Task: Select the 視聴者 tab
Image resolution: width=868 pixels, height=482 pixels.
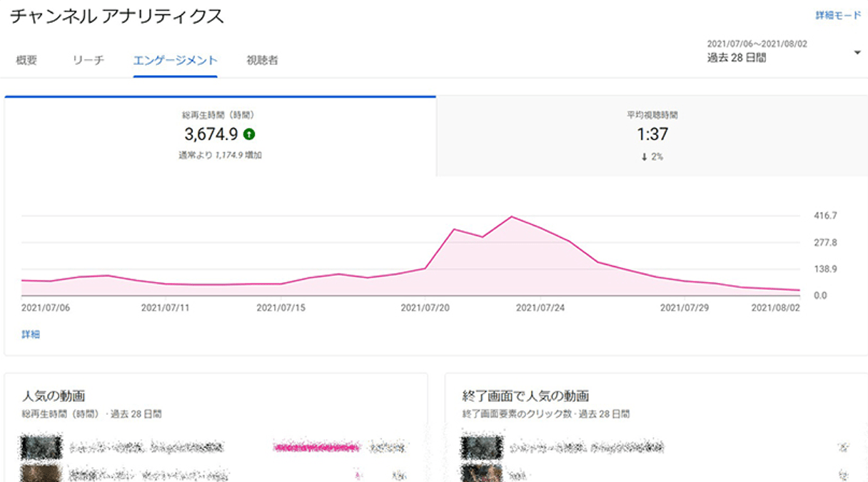Action: 262,61
